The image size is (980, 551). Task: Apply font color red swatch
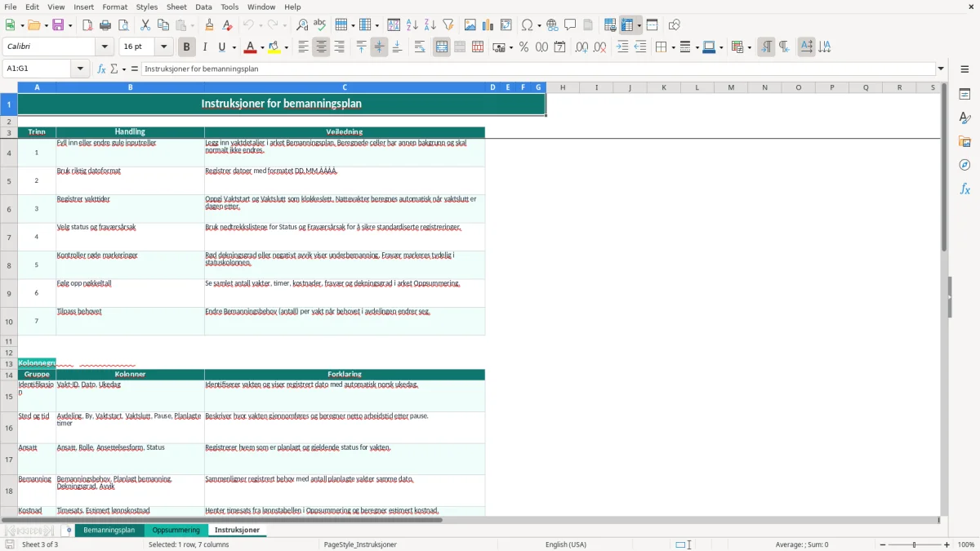tap(250, 47)
